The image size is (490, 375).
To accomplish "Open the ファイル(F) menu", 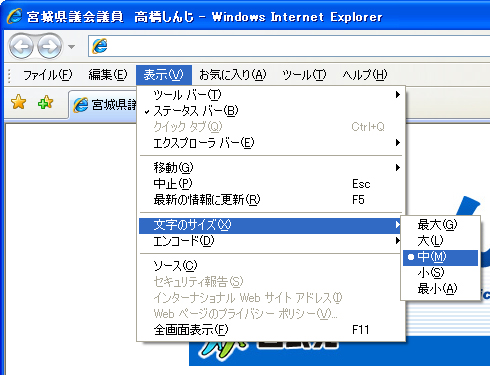I will pos(47,75).
